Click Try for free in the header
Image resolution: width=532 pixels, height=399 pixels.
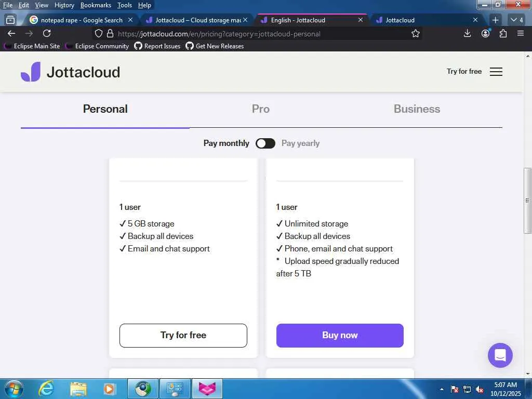tap(464, 71)
